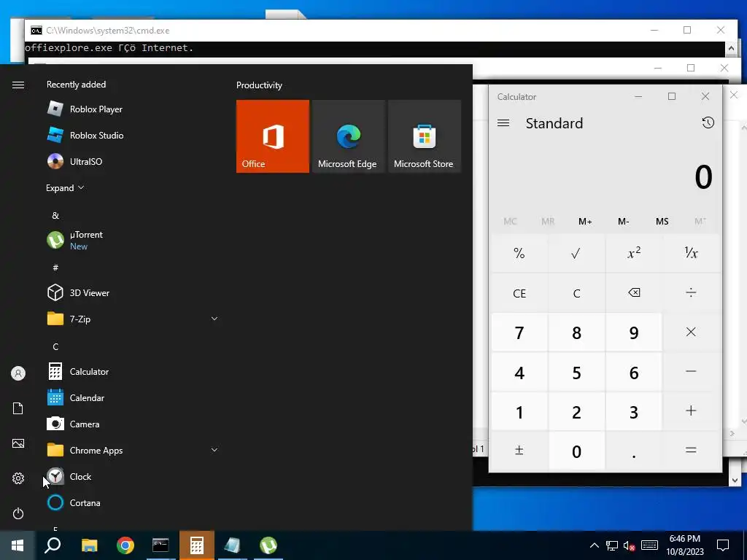
Task: Open the Clock app
Action: [132, 476]
